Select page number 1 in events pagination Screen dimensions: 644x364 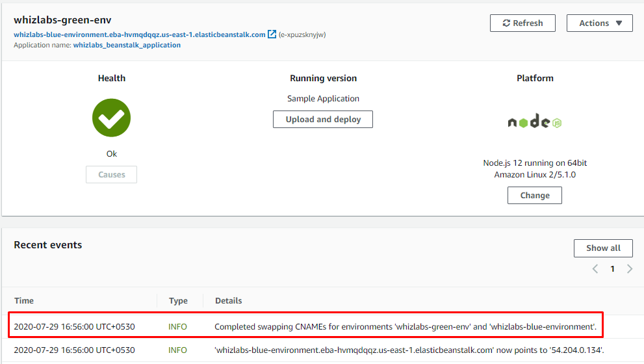[612, 269]
